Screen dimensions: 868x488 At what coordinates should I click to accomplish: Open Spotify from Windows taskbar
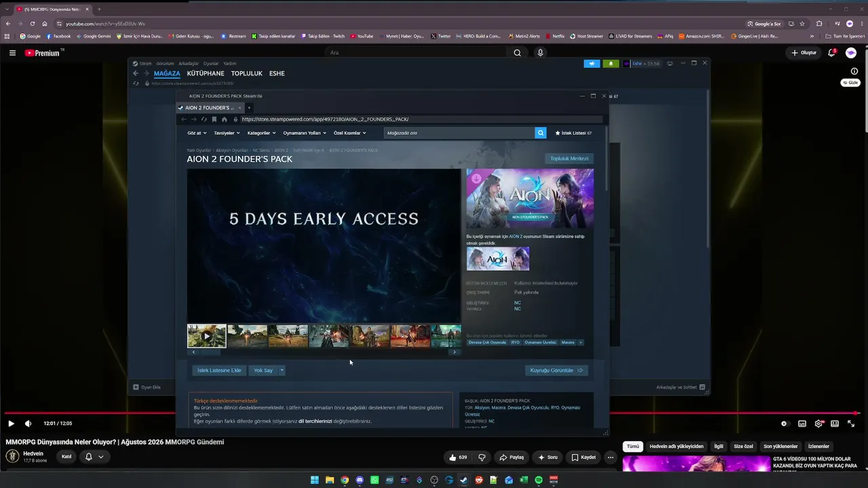pyautogui.click(x=538, y=480)
